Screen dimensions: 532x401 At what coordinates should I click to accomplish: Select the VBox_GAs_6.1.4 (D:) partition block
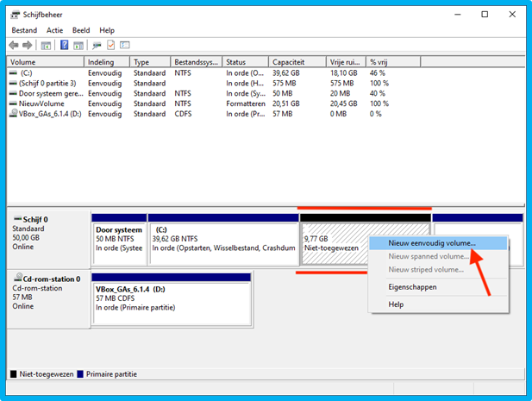(172, 299)
